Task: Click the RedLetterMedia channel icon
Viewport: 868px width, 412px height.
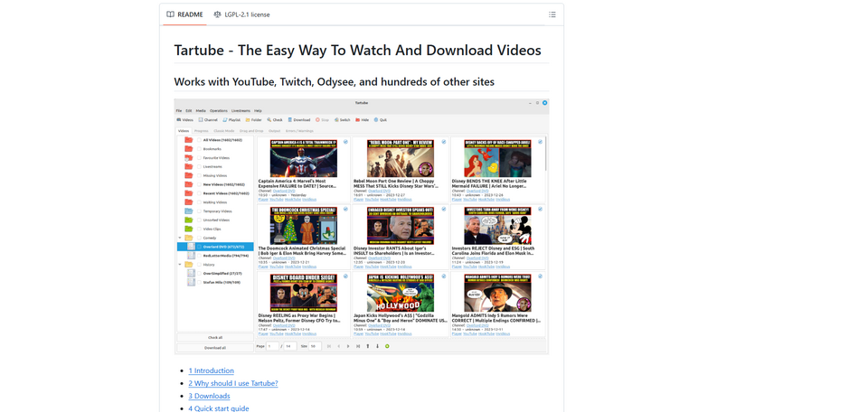Action: tap(192, 256)
